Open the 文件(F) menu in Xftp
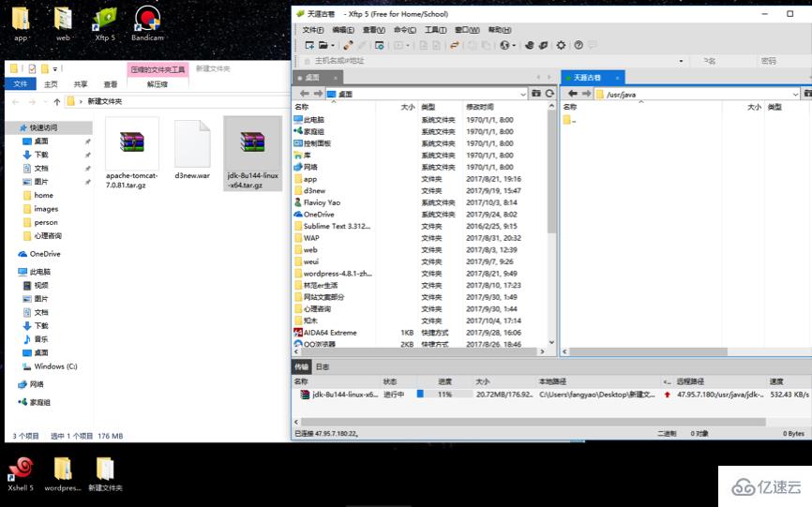 click(313, 30)
